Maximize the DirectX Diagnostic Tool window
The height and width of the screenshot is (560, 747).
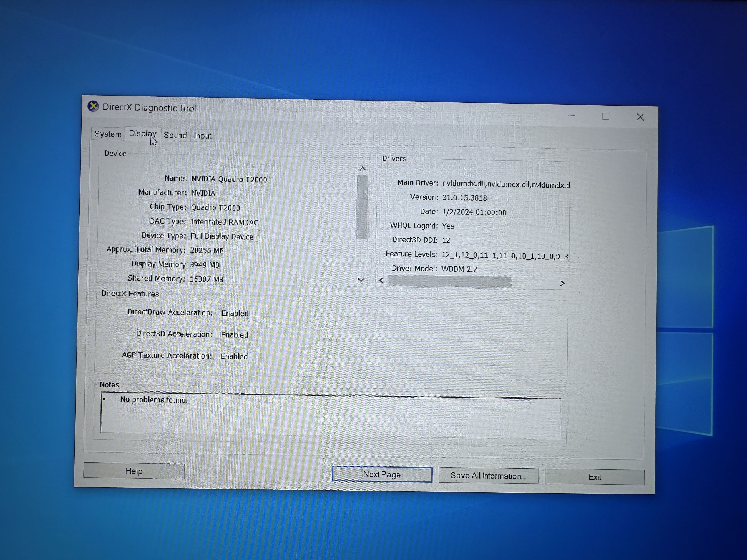tap(605, 116)
